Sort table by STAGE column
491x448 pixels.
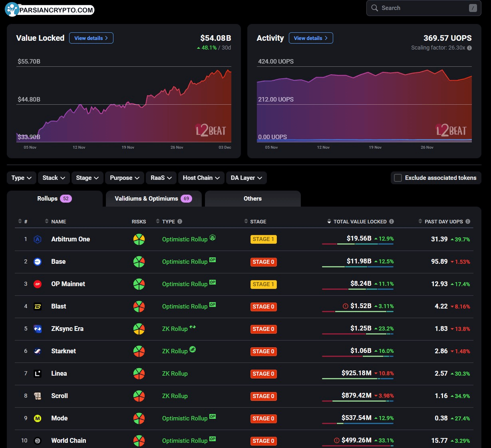[255, 221]
